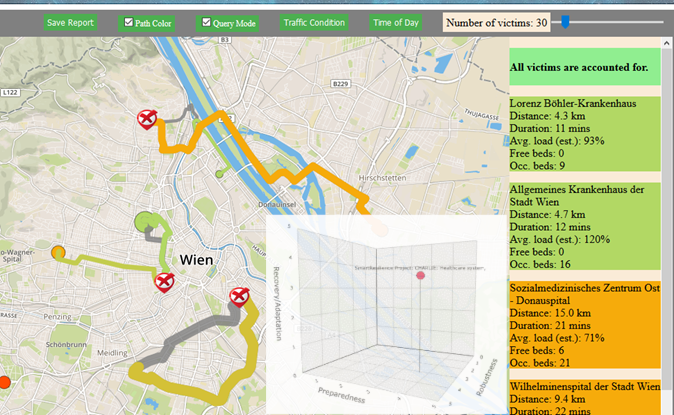Click the Meidling map label
The image size is (674, 415).
pos(112,353)
